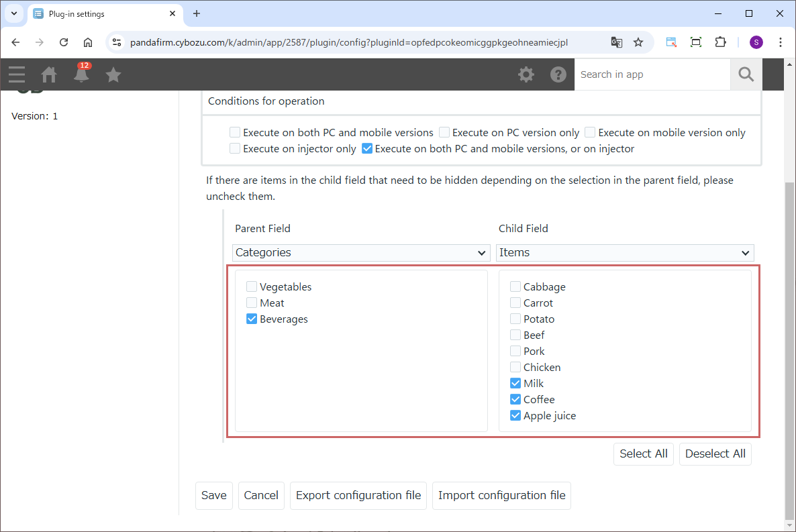Open a new browser tab
The image size is (796, 532).
(197, 13)
